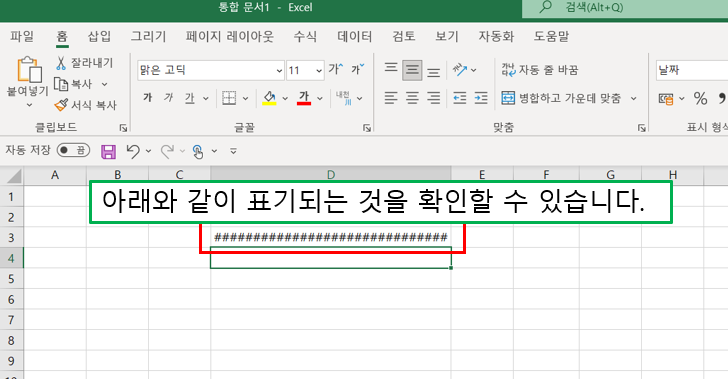Click the search box 검색(Alt+Q)
The height and width of the screenshot is (379, 728).
pyautogui.click(x=625, y=8)
